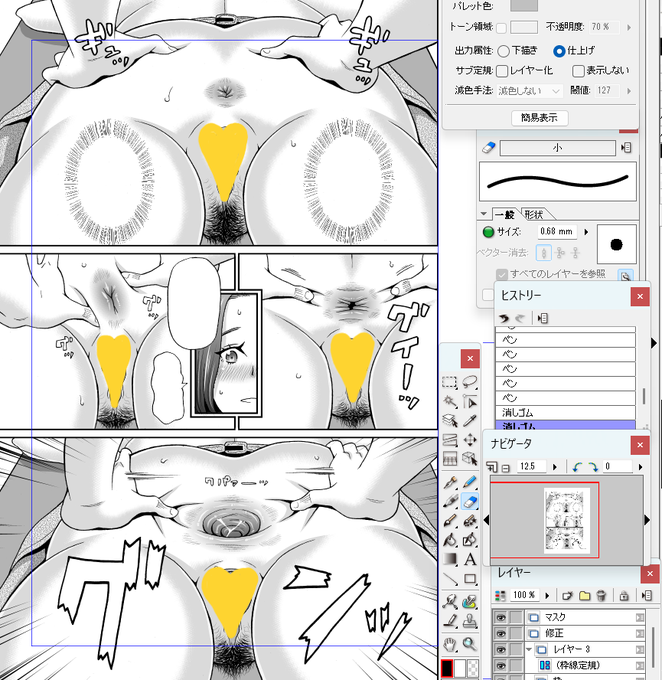Check the レイヤー化 sub-ruler checkbox
Screen dimensions: 662x680
click(502, 71)
